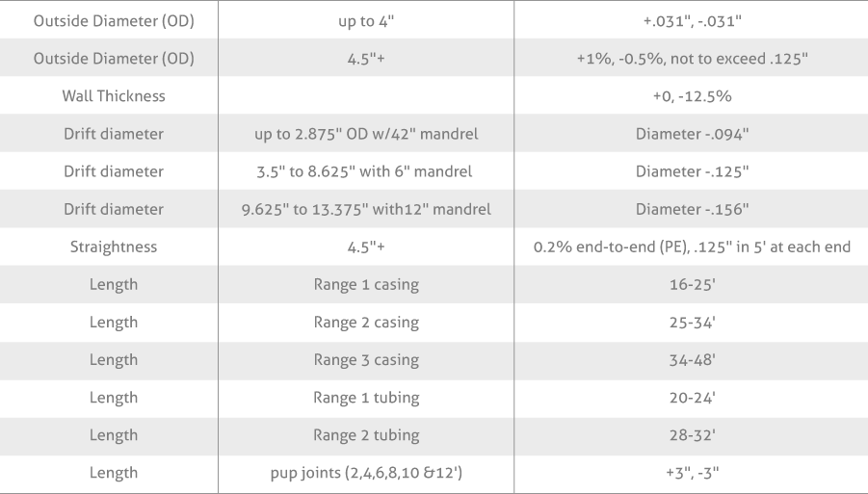
Task: Select the 'Range 1 tubing' cell
Action: (366, 397)
